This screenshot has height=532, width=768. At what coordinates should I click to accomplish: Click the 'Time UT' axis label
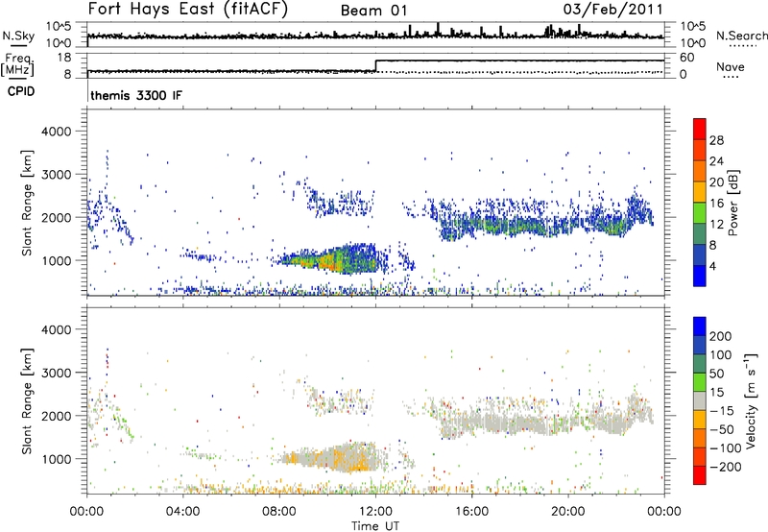[x=375, y=525]
